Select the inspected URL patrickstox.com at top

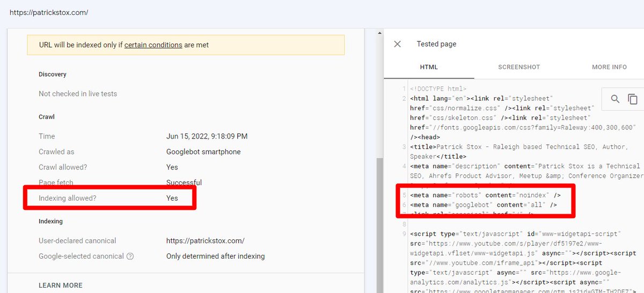(49, 12)
